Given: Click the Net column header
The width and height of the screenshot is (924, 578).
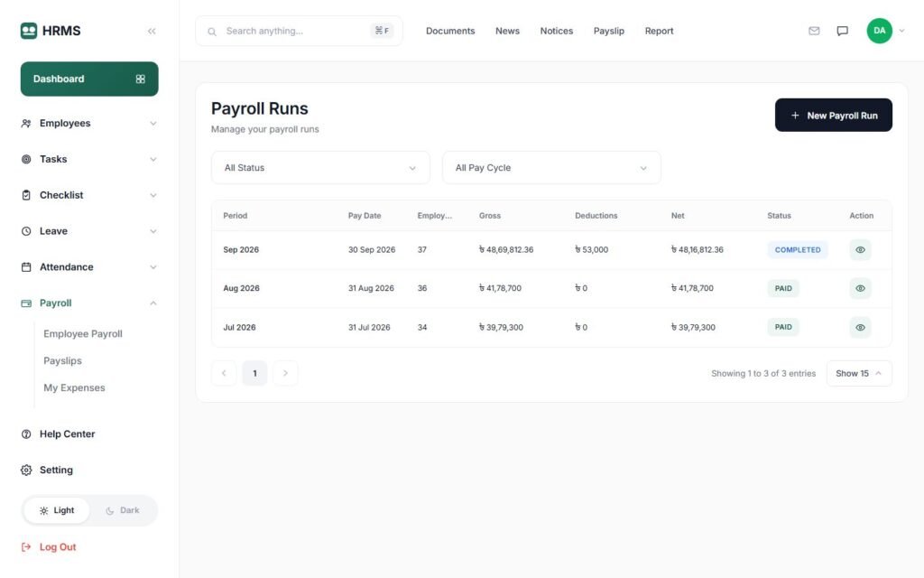Looking at the screenshot, I should (678, 216).
